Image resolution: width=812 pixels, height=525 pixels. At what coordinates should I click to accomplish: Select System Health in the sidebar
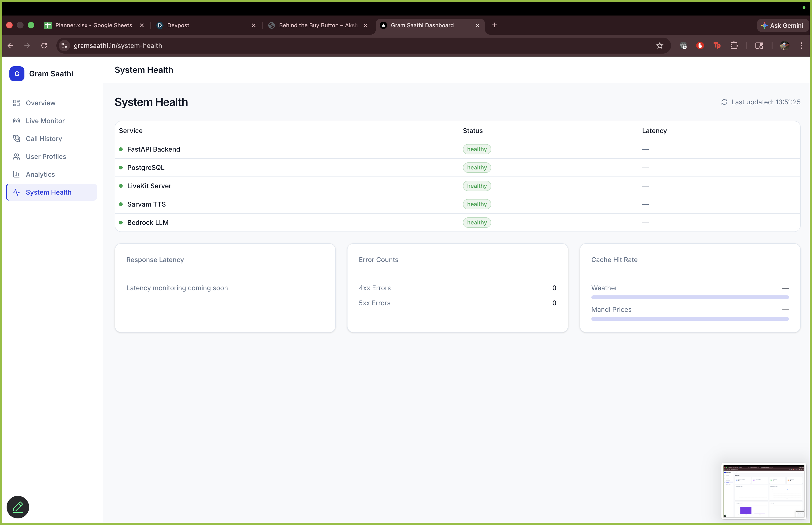pyautogui.click(x=48, y=192)
